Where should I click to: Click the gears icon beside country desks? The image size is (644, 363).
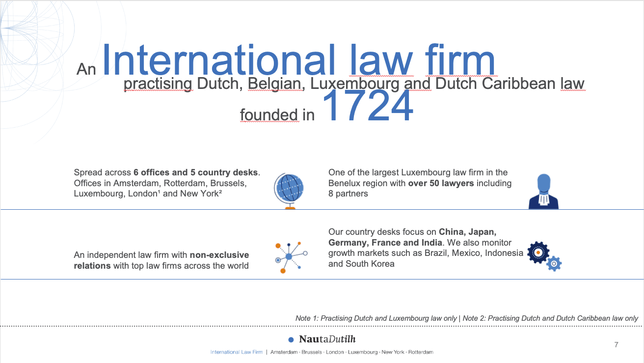coord(544,256)
